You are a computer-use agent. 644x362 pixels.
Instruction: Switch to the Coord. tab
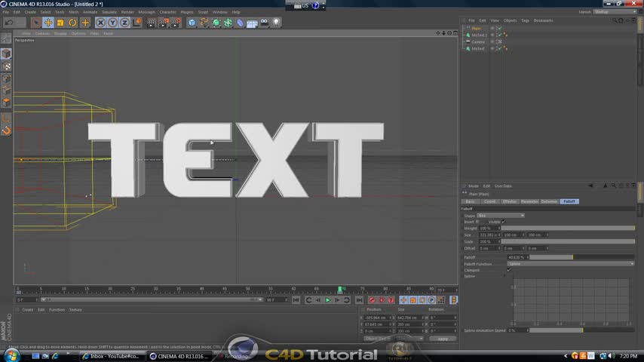[490, 201]
